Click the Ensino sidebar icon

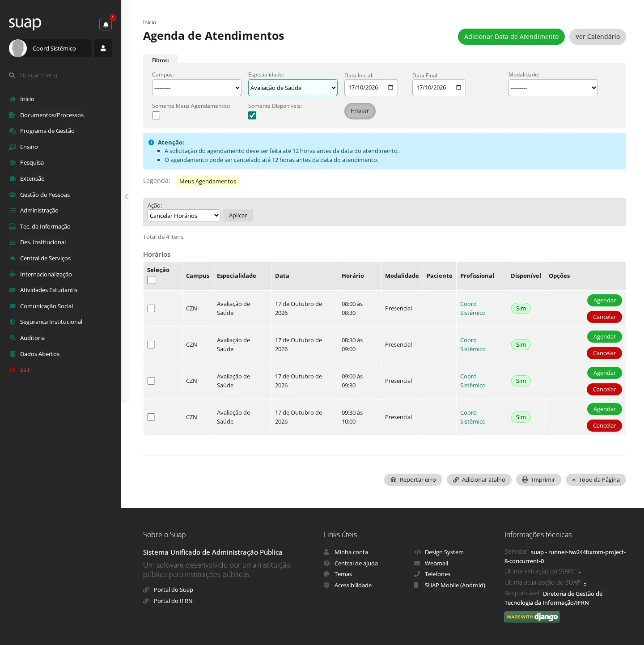click(x=13, y=147)
